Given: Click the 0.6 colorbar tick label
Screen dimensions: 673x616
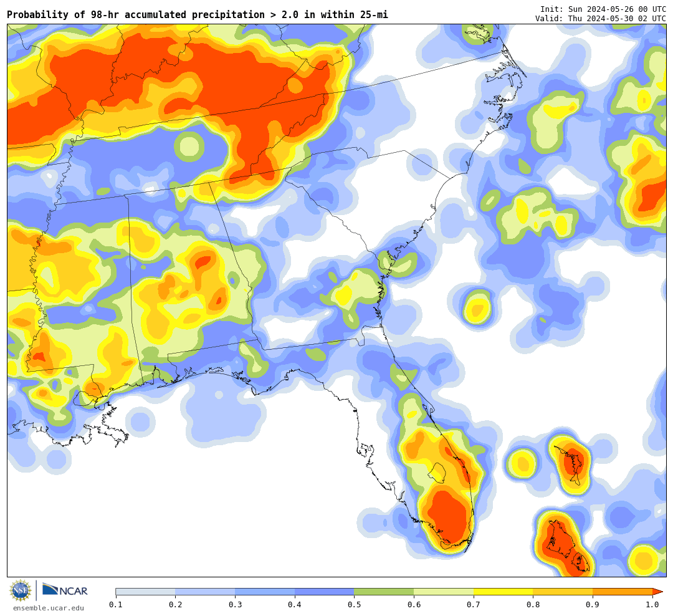Looking at the screenshot, I should coord(414,604).
